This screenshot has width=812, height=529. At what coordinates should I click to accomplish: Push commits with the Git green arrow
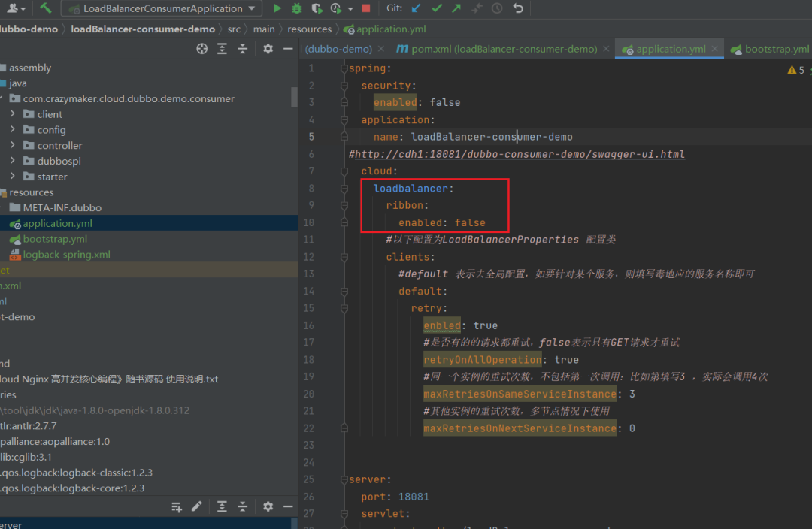(456, 8)
